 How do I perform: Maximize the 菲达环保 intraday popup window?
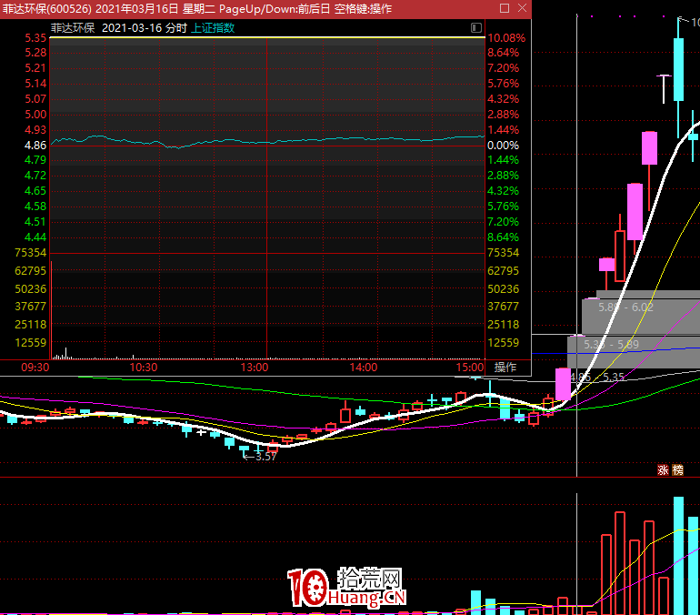pyautogui.click(x=505, y=8)
